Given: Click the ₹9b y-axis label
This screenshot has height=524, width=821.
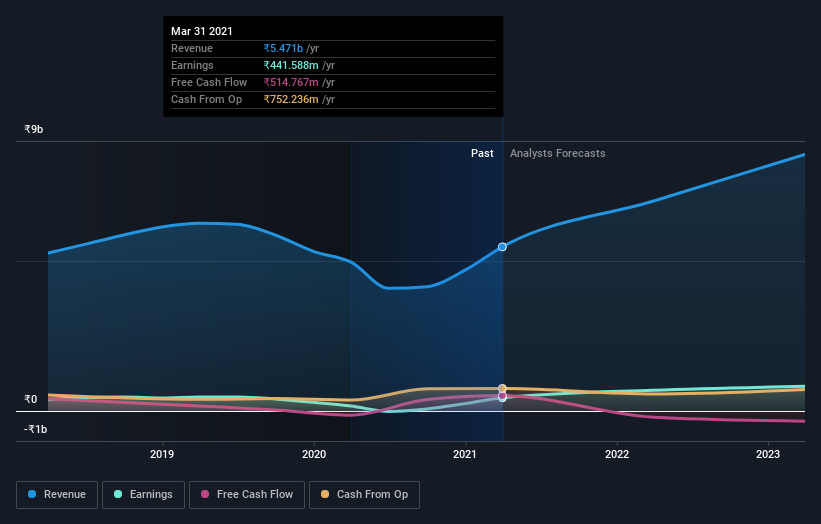Looking at the screenshot, I should point(34,129).
